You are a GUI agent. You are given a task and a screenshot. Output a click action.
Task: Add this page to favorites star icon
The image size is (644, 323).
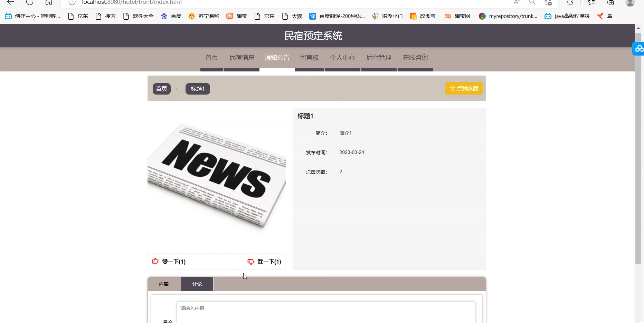coord(548,2)
